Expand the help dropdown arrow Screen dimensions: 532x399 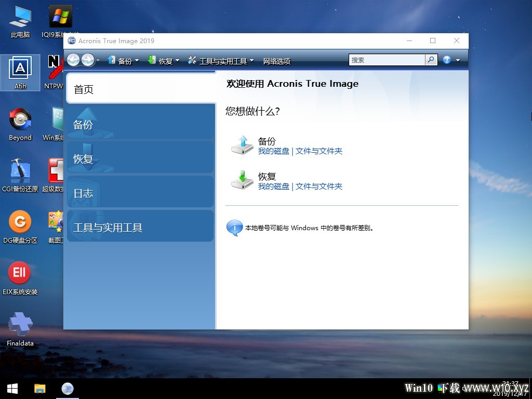tap(458, 60)
